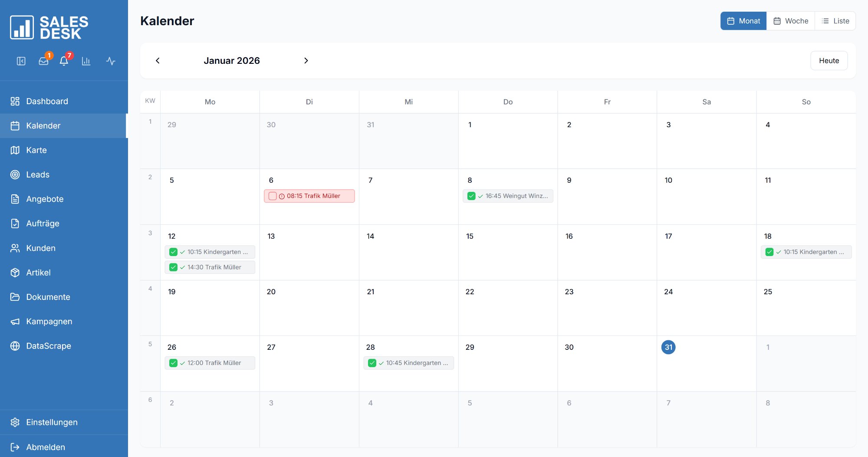Open the Liste view
This screenshot has width=868, height=457.
pos(835,20)
